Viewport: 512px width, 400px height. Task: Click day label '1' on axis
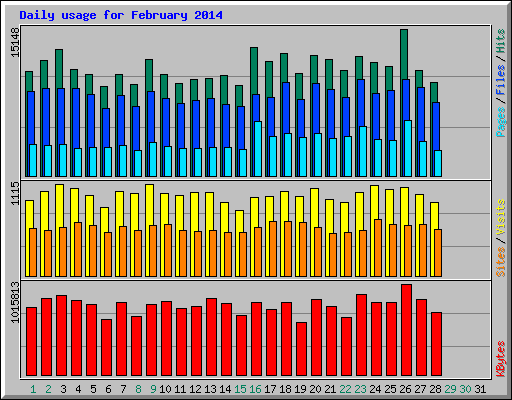pyautogui.click(x=33, y=389)
